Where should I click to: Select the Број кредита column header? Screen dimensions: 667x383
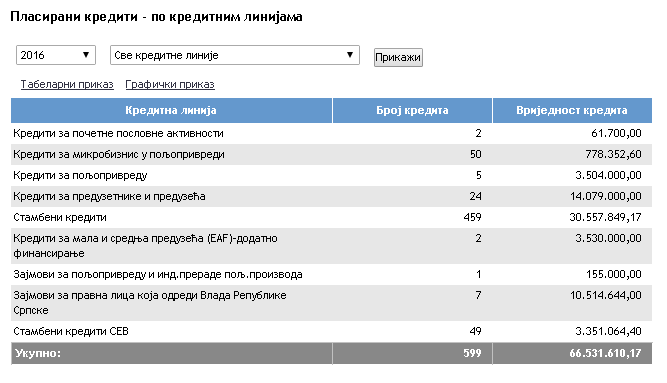click(x=412, y=111)
